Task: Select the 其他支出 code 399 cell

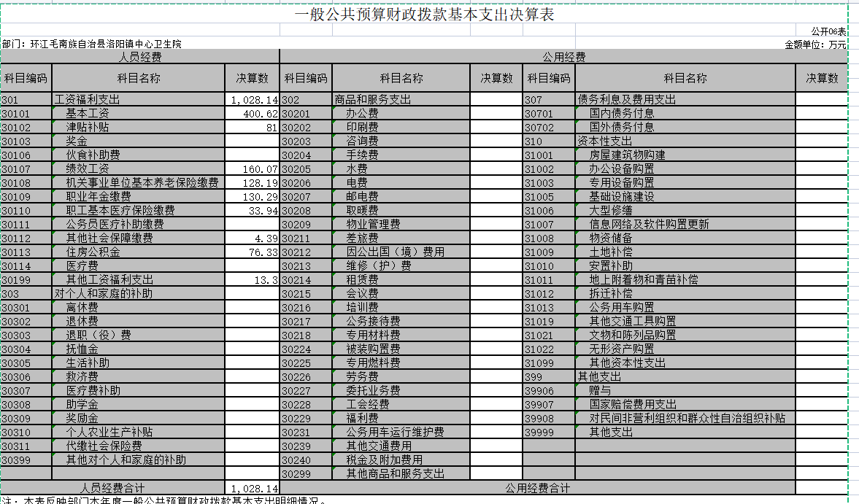Action: point(544,377)
